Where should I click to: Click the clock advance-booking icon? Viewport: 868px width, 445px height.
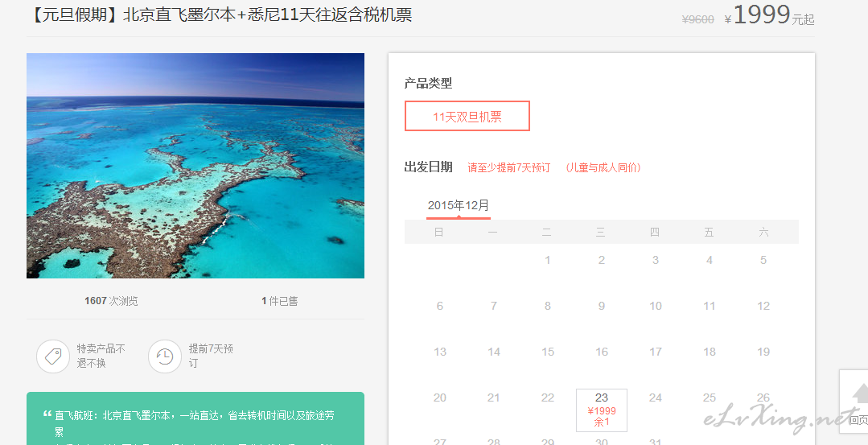tap(165, 356)
